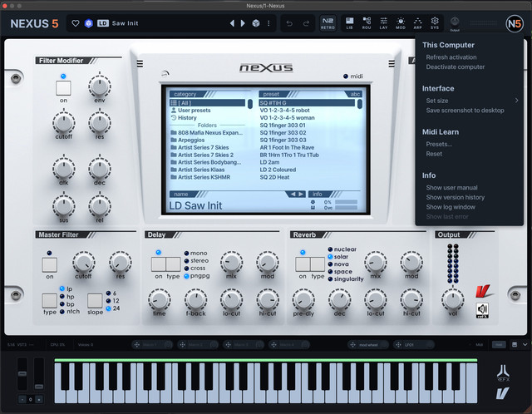Go to previous preset in top bar
Viewport: 532px width, 414px height.
[232, 23]
